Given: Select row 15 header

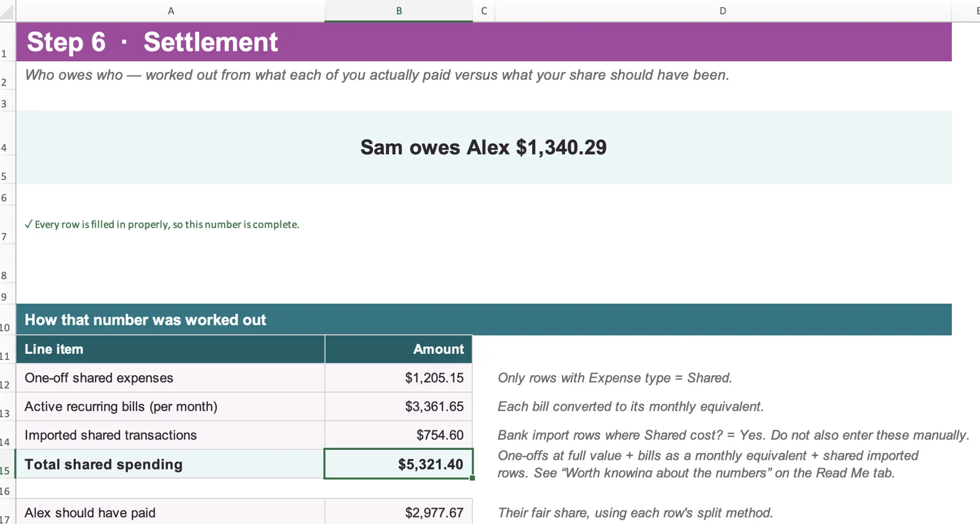Looking at the screenshot, I should [7, 464].
